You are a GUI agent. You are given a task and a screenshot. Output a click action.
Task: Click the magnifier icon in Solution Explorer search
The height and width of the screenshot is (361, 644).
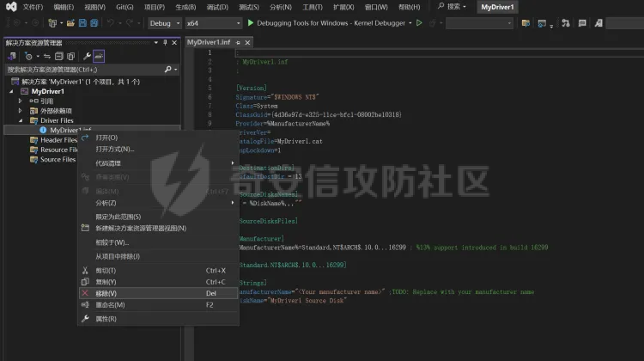point(167,69)
